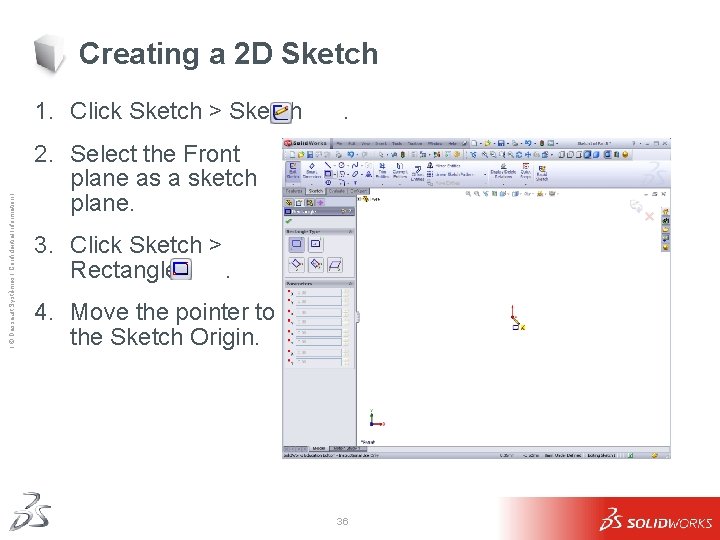
Task: Click the confirm sketch corner icon
Action: pyautogui.click(x=636, y=206)
